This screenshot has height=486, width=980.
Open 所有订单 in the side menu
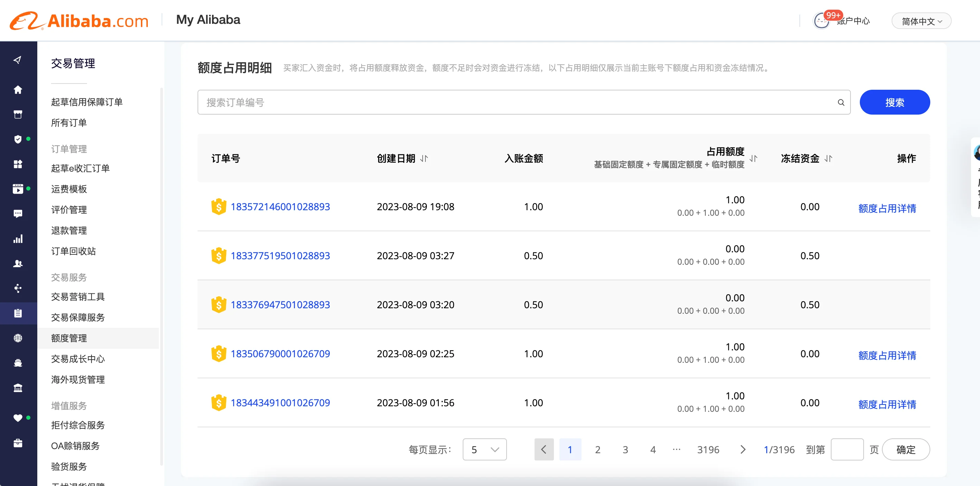click(69, 123)
